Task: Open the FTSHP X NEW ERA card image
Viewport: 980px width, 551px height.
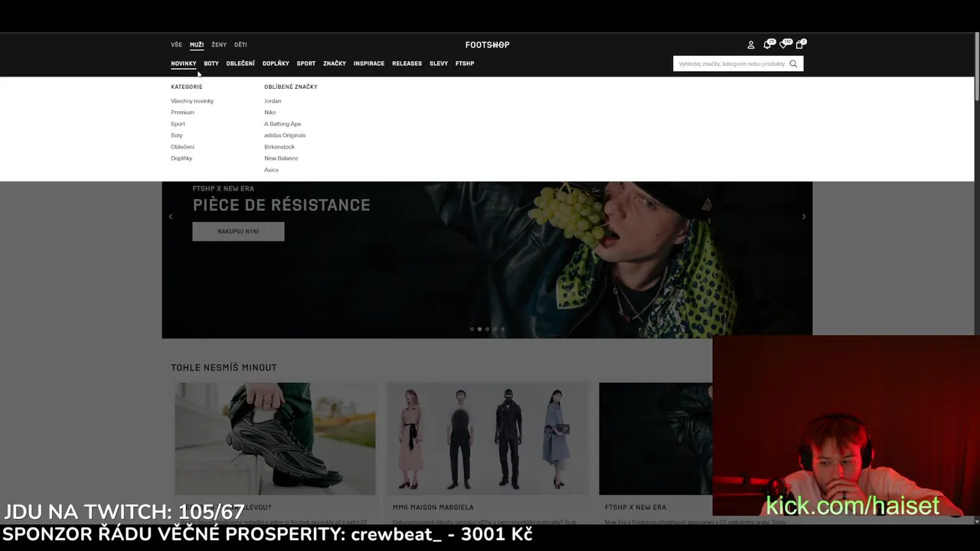Action: coord(655,439)
